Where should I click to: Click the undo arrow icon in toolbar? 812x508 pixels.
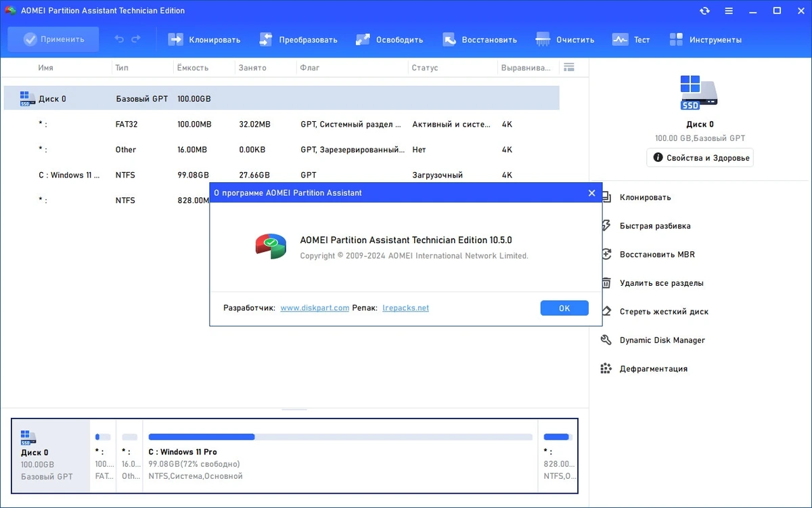point(119,39)
